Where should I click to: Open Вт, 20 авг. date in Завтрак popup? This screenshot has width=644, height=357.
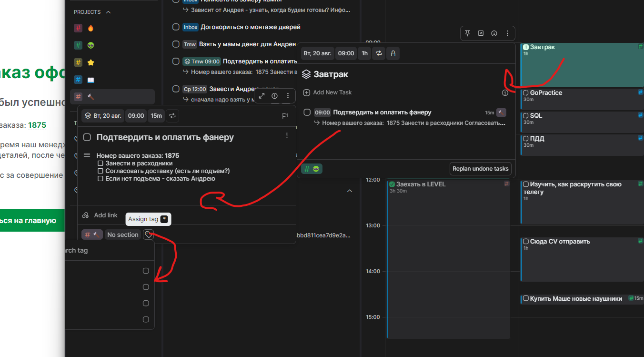pos(317,53)
